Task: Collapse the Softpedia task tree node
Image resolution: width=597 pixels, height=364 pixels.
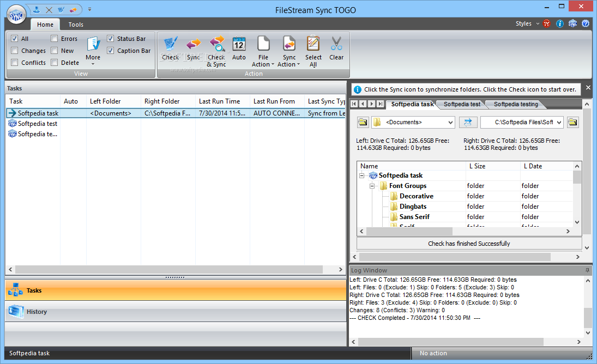Action: 361,175
